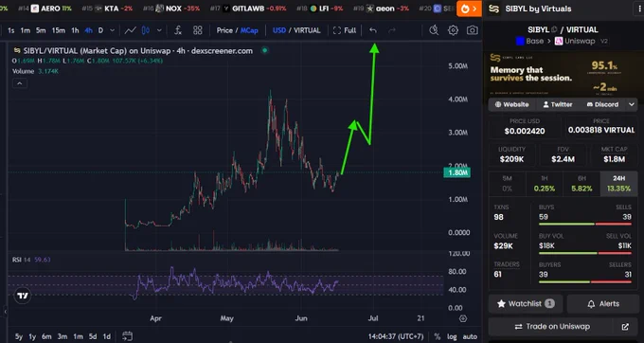Image resolution: width=644 pixels, height=343 pixels.
Task: Open Trade on Uniswap external link icon
Action: [625, 327]
